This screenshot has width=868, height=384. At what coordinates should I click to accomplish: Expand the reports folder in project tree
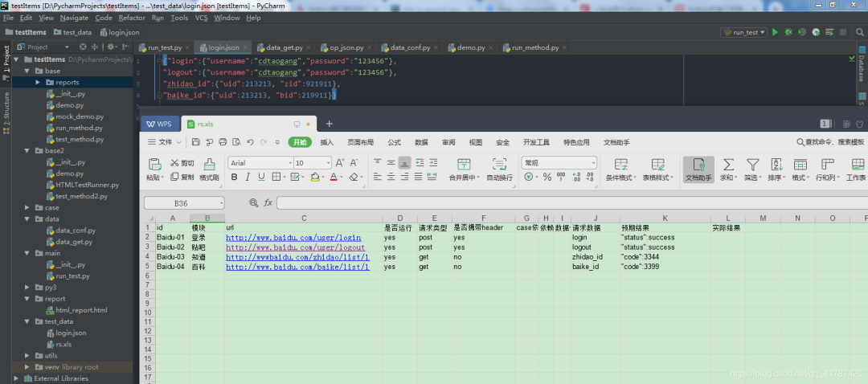click(38, 83)
